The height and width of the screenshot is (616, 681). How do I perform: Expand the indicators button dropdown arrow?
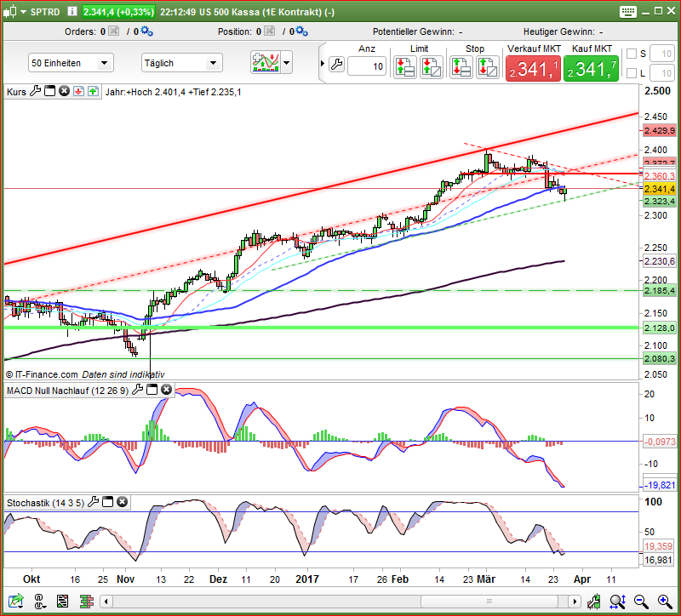coord(287,62)
